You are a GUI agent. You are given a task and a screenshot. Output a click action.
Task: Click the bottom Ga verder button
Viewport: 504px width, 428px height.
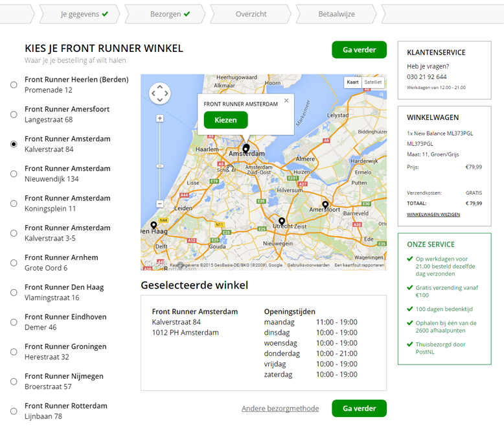pos(359,409)
